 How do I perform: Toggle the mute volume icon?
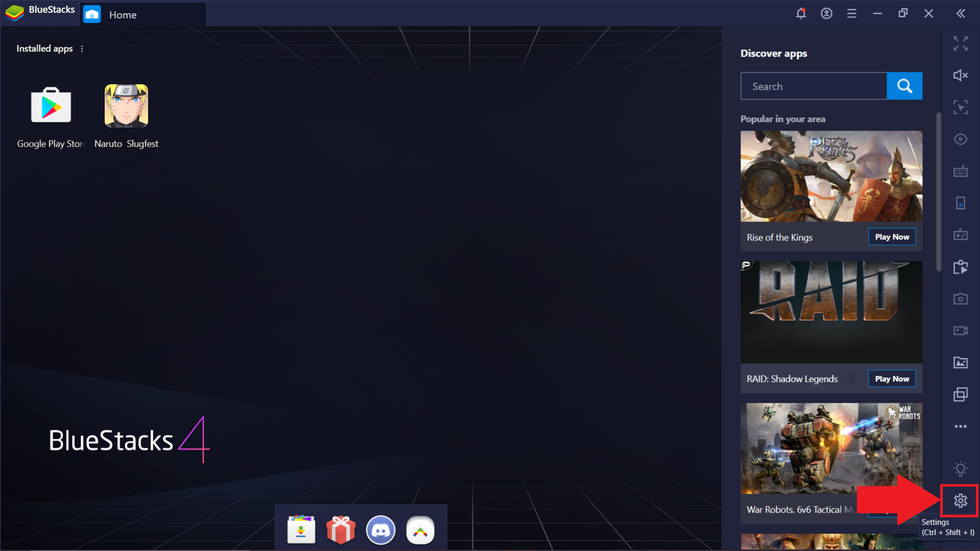(961, 75)
